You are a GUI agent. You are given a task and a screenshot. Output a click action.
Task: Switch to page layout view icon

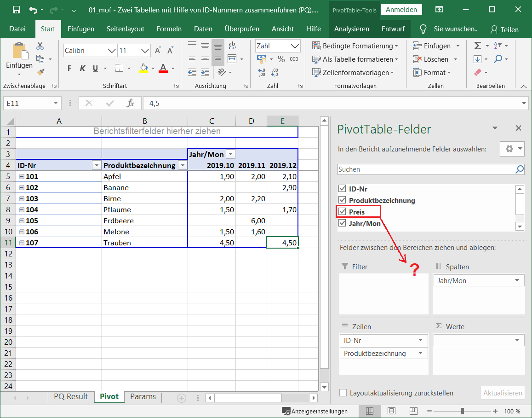tap(392, 411)
